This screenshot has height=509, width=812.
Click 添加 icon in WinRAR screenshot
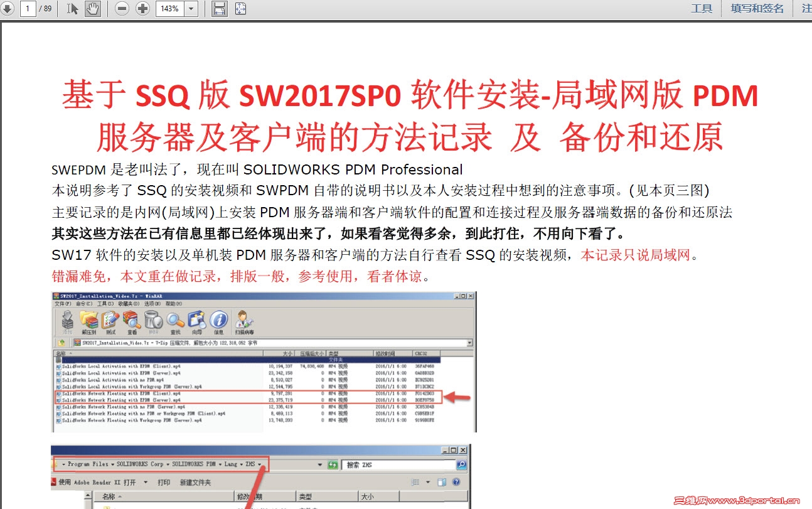coord(67,323)
